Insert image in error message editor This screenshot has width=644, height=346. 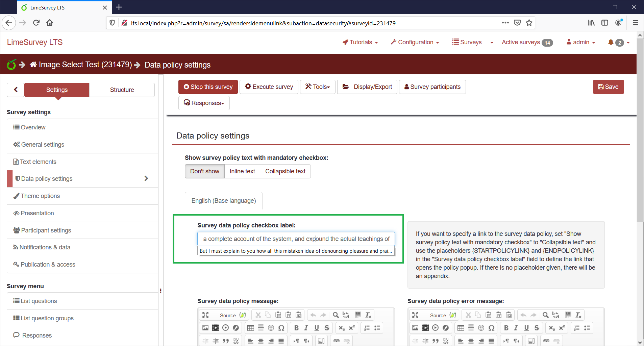[x=415, y=328]
